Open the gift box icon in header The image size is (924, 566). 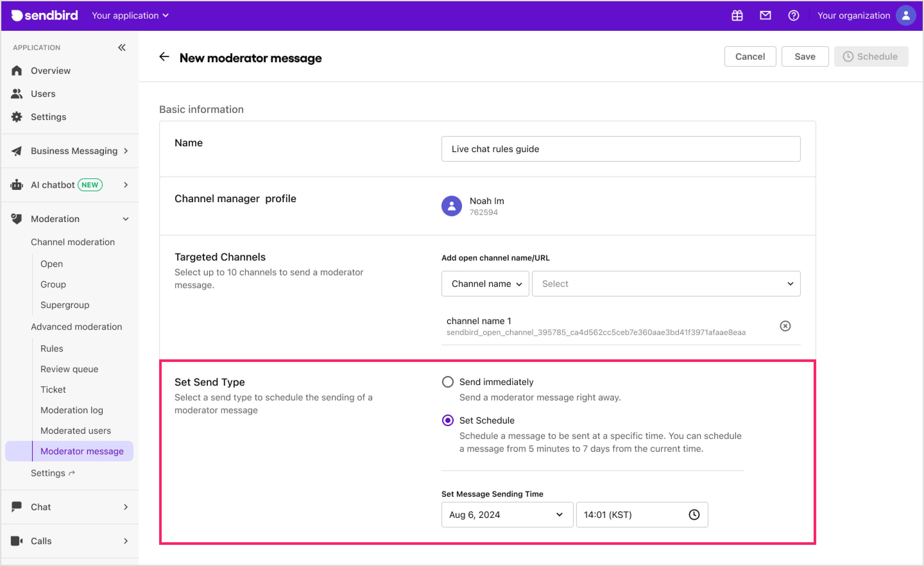click(x=737, y=15)
